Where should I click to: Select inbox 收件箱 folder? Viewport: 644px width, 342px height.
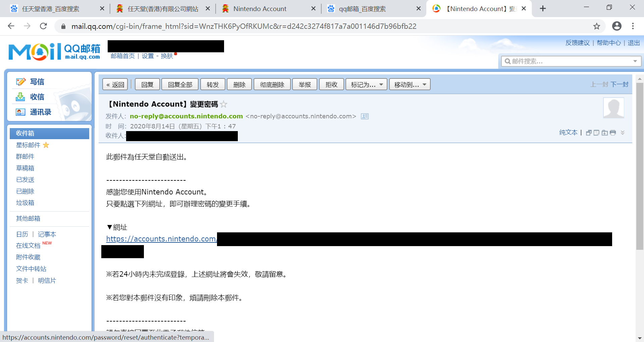click(49, 133)
